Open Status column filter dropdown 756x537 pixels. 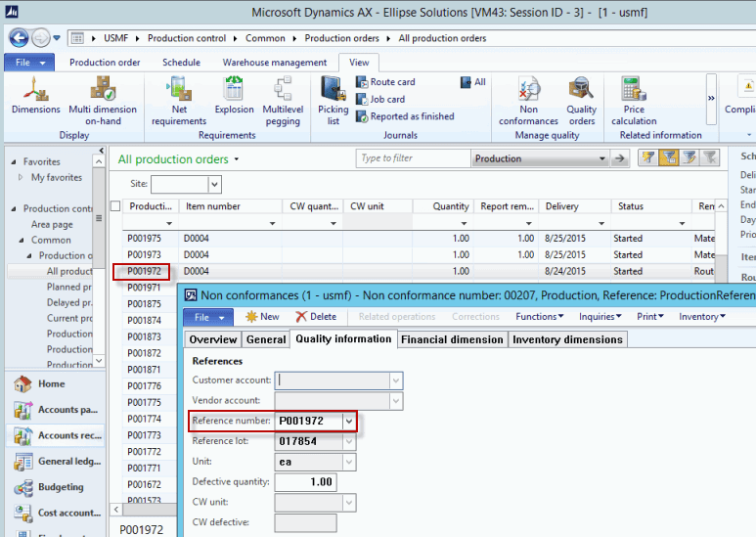click(x=682, y=223)
